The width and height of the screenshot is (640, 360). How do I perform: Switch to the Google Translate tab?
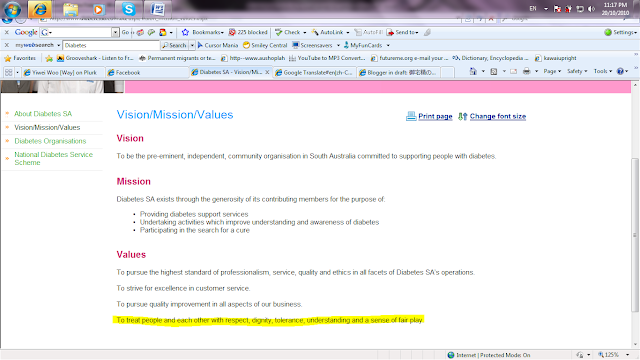tap(314, 72)
